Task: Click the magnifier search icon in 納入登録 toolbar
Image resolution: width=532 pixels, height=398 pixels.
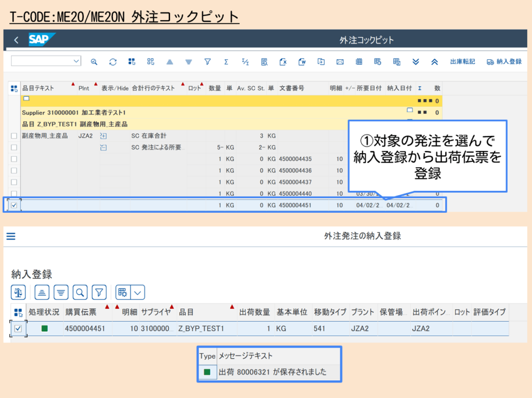Action: (80, 292)
